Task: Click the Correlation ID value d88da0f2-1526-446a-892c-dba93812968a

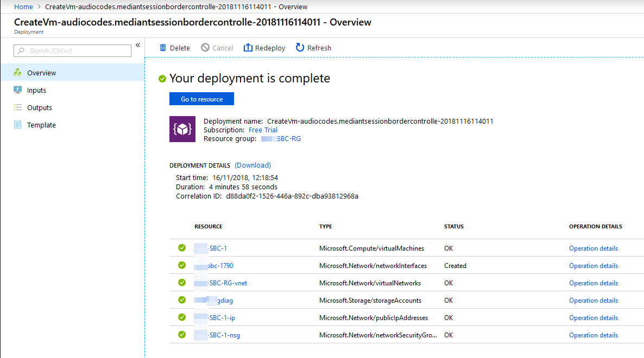Action: (x=292, y=196)
